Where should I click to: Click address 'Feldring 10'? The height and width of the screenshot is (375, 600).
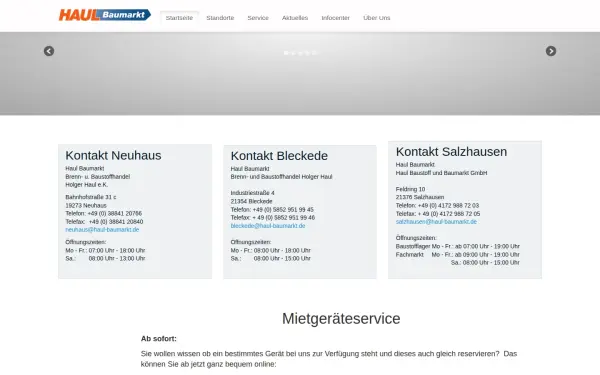pyautogui.click(x=410, y=189)
